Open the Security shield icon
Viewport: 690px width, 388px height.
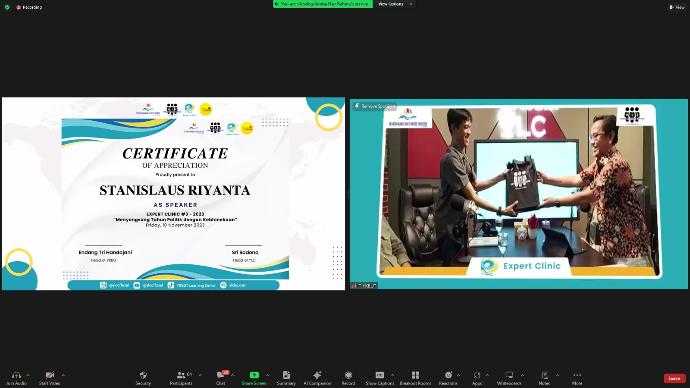point(143,377)
